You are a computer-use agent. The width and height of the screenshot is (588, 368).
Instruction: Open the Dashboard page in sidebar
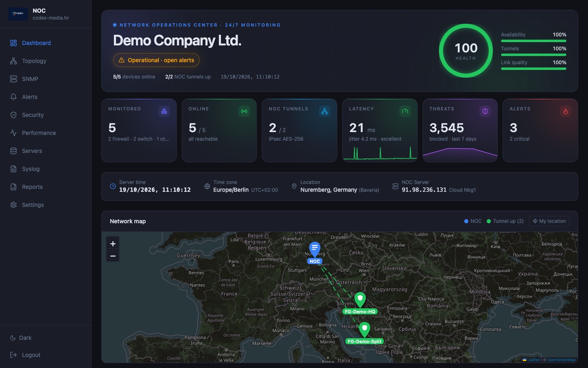(x=45, y=43)
